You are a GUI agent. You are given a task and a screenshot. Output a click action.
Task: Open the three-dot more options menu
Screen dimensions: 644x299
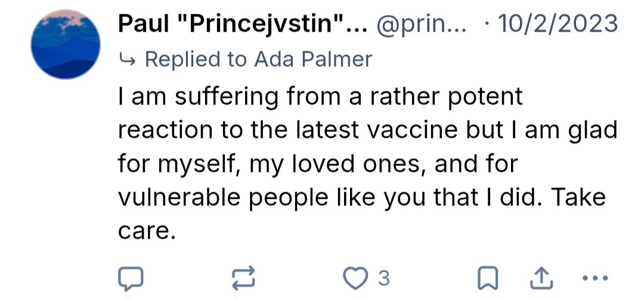[x=594, y=277]
